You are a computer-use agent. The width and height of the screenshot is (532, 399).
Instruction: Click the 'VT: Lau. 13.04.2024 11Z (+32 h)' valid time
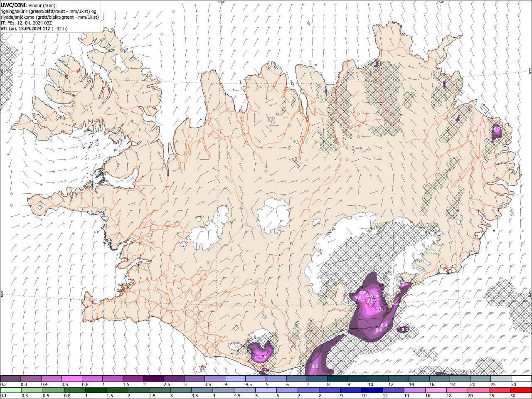[34, 29]
